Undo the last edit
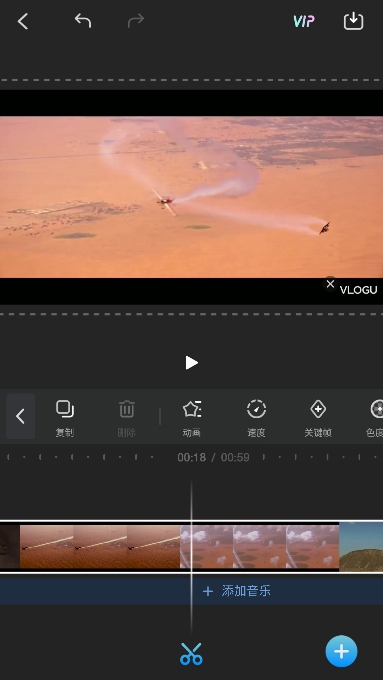The image size is (383, 680). point(82,20)
